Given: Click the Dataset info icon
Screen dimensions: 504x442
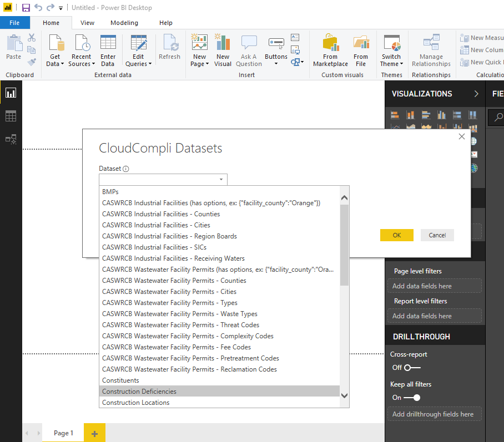Looking at the screenshot, I should [126, 169].
